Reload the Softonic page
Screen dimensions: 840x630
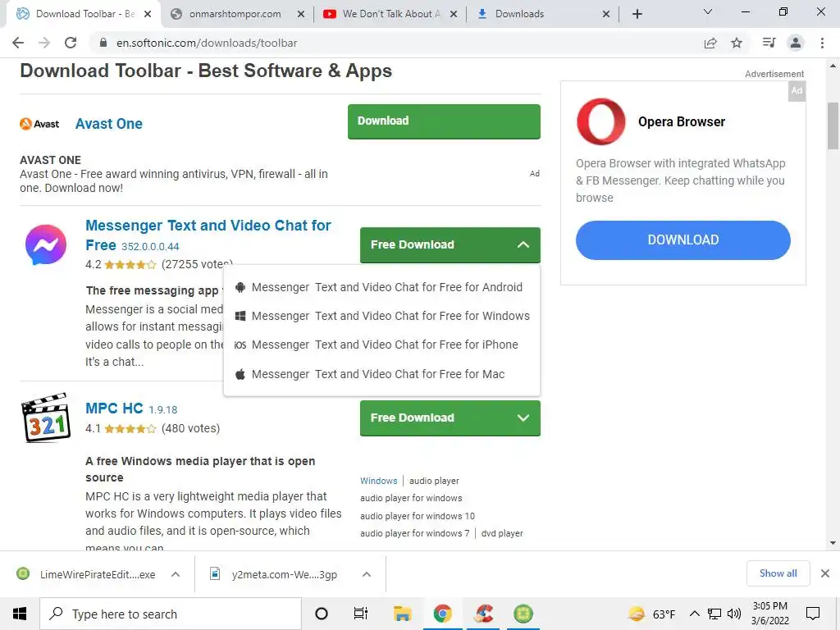tap(71, 43)
